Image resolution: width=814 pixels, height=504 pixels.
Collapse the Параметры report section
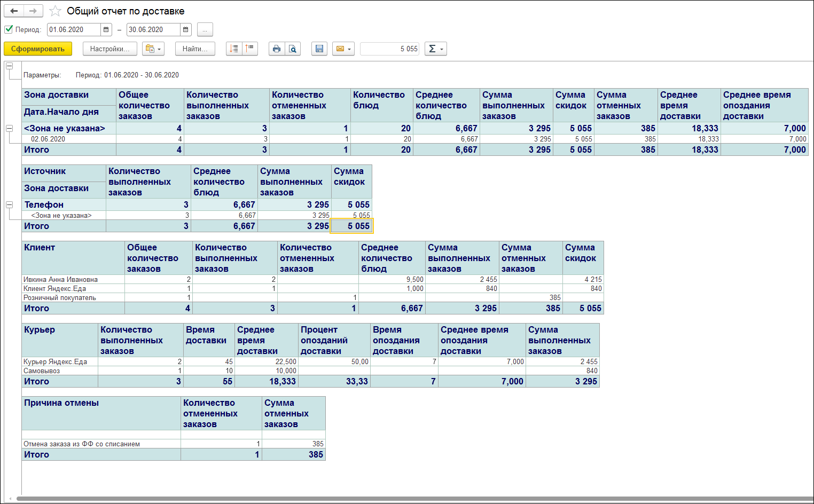coord(9,66)
